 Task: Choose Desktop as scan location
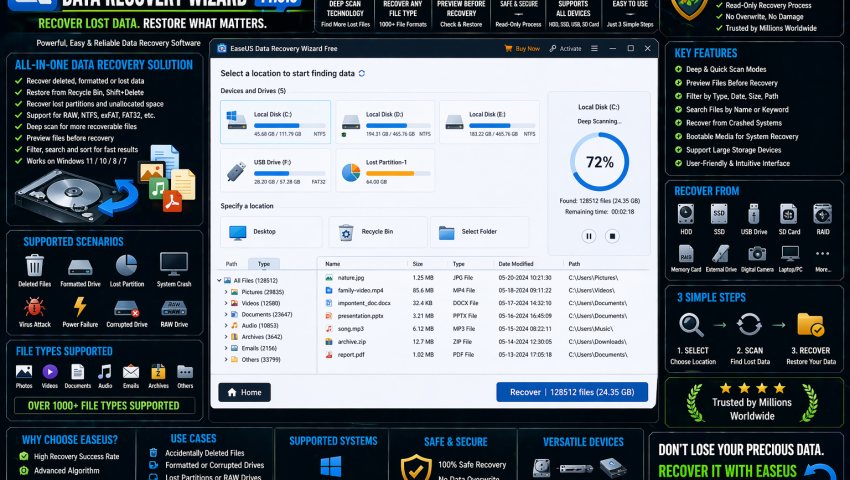(271, 232)
